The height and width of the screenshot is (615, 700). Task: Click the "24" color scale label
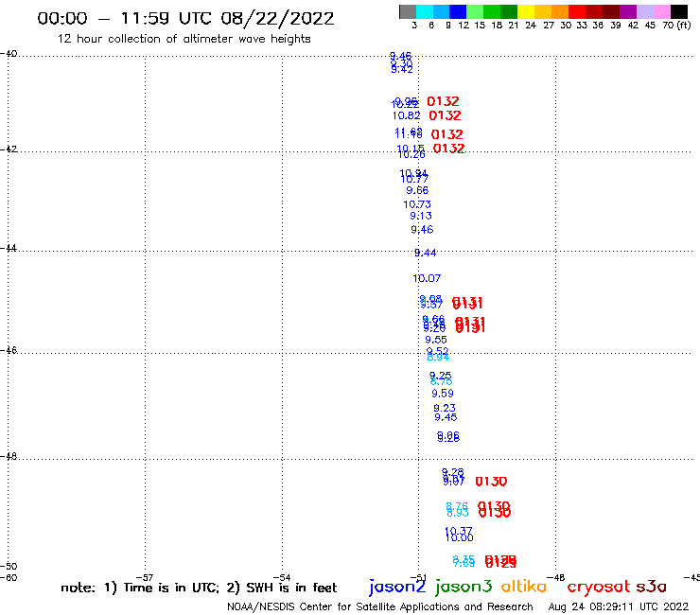point(531,25)
